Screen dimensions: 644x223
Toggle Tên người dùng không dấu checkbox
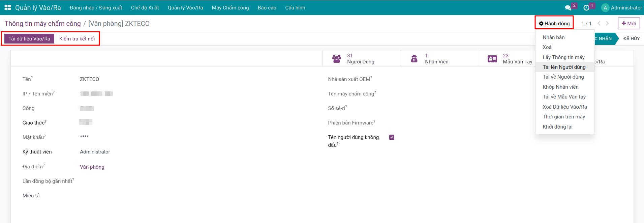point(392,137)
